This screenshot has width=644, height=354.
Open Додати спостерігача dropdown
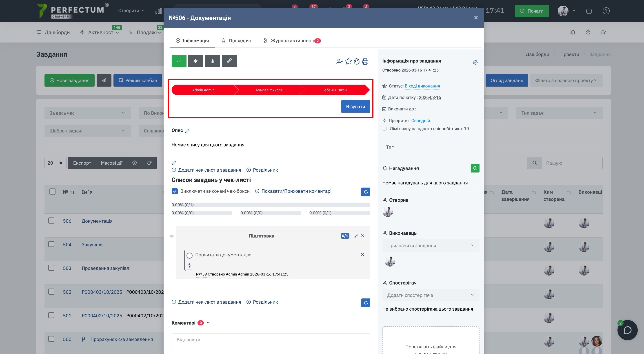[430, 295]
